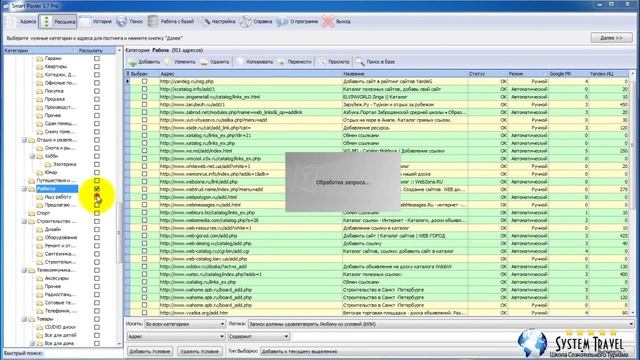
Task: Open the История section
Action: tap(96, 22)
